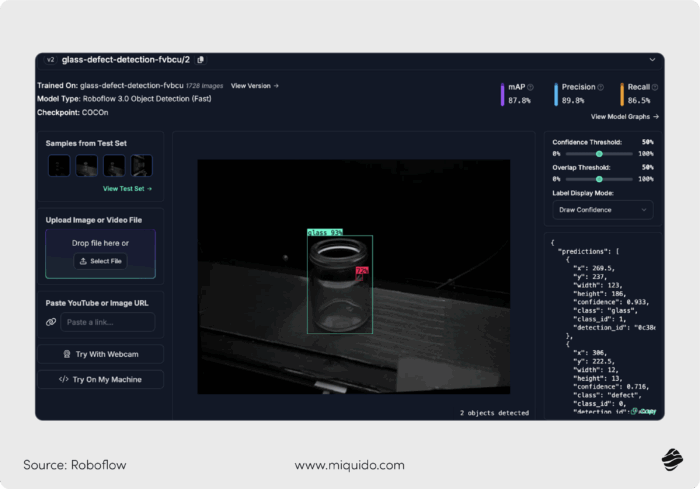Screen dimensions: 700x489
Task: Open View Model Graphs link
Action: [625, 117]
